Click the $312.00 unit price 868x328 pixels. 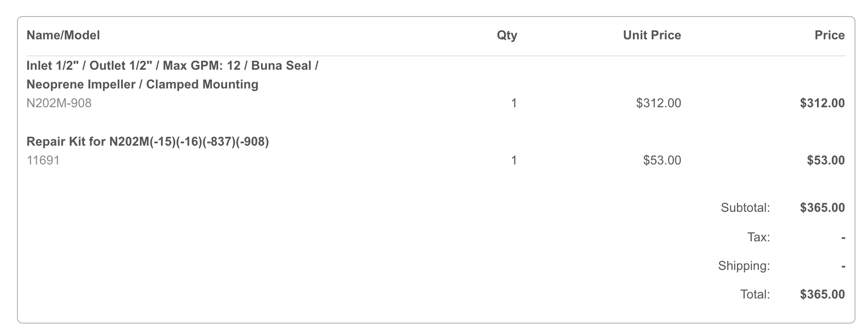point(658,103)
